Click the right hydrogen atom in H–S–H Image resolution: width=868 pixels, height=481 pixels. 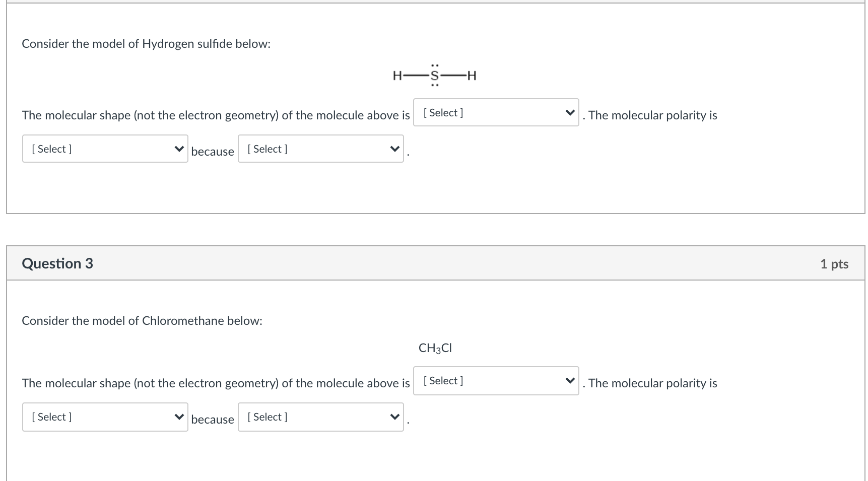tap(472, 76)
